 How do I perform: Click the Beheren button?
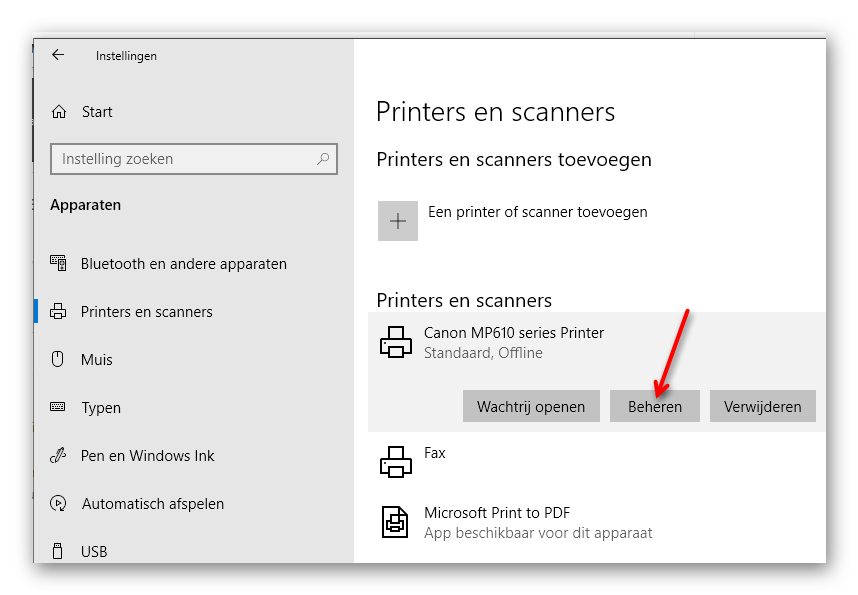point(655,406)
